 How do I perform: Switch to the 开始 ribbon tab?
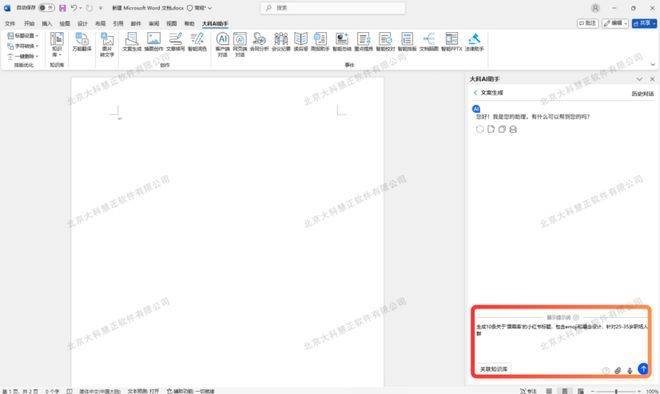[29, 24]
